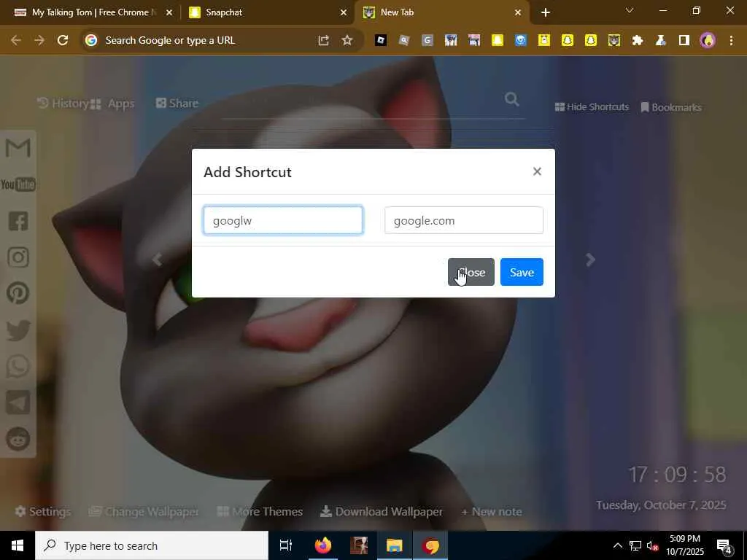This screenshot has width=747, height=560.
Task: Open Pinterest shortcut in sidebar
Action: coord(18,293)
